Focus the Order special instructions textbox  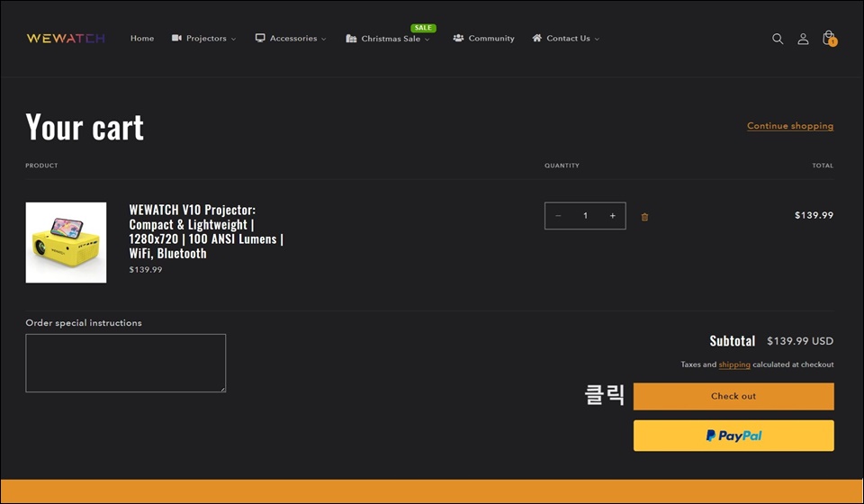(x=126, y=363)
